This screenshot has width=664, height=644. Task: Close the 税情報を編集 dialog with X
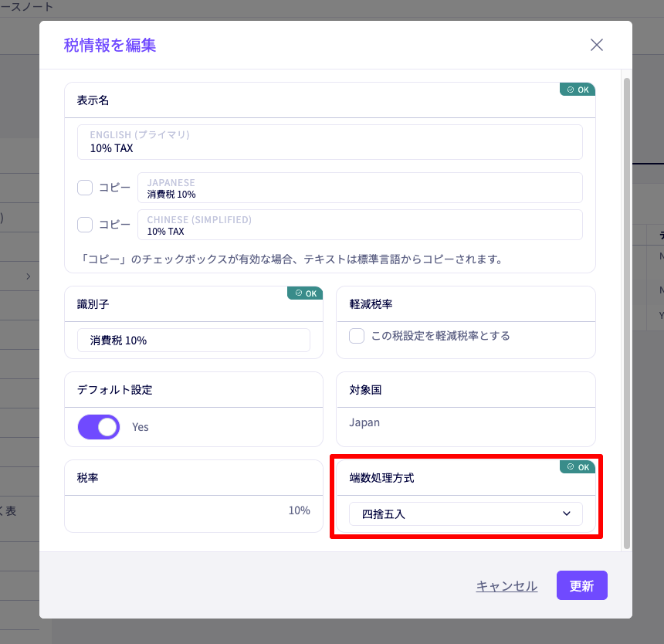coord(596,45)
